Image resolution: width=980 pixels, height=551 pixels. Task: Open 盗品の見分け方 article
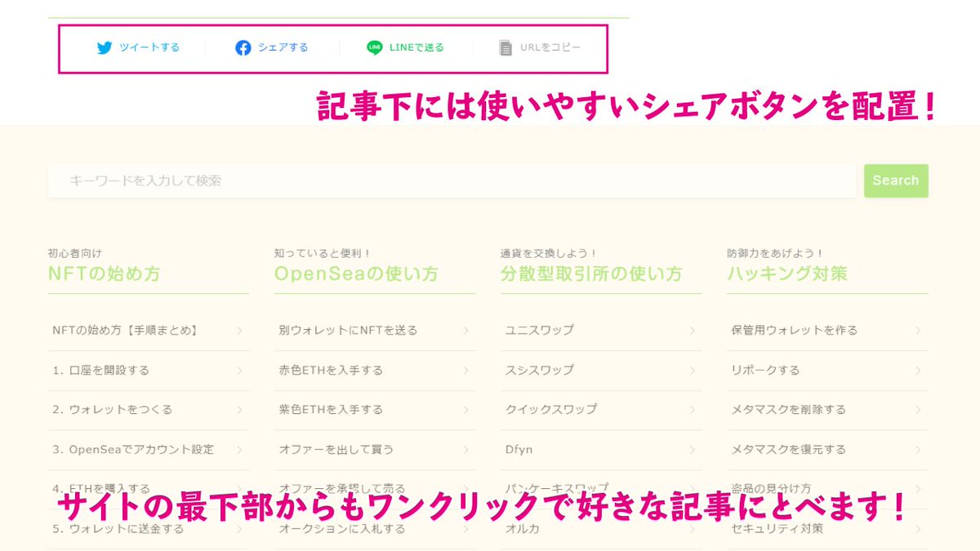[x=771, y=488]
